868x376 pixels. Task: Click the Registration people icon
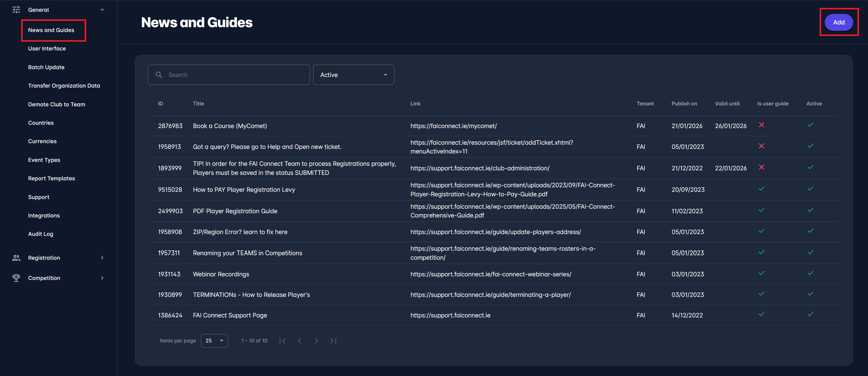point(16,258)
